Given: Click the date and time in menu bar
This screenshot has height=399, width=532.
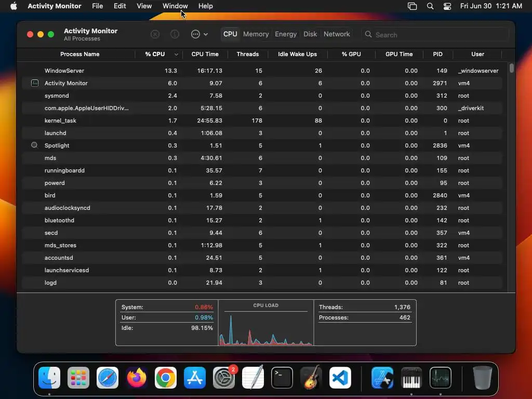Looking at the screenshot, I should [491, 6].
